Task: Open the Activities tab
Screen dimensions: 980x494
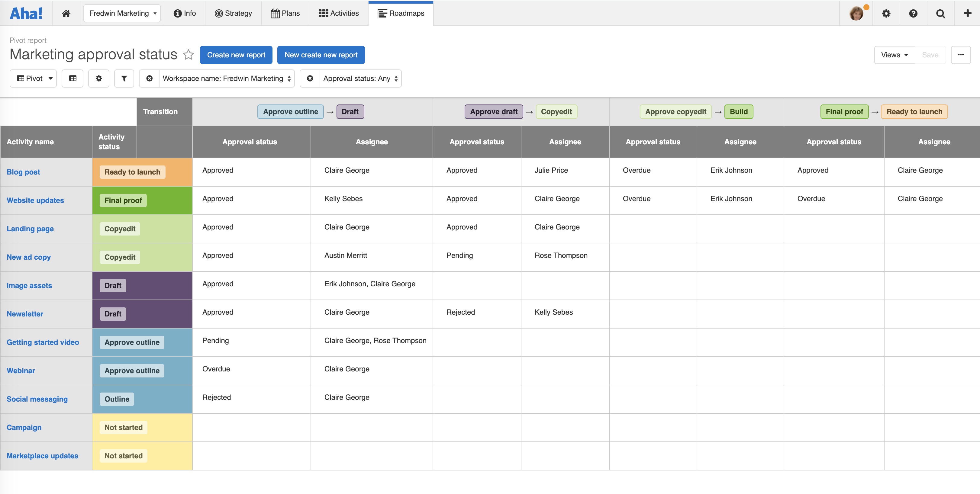Action: pyautogui.click(x=339, y=13)
